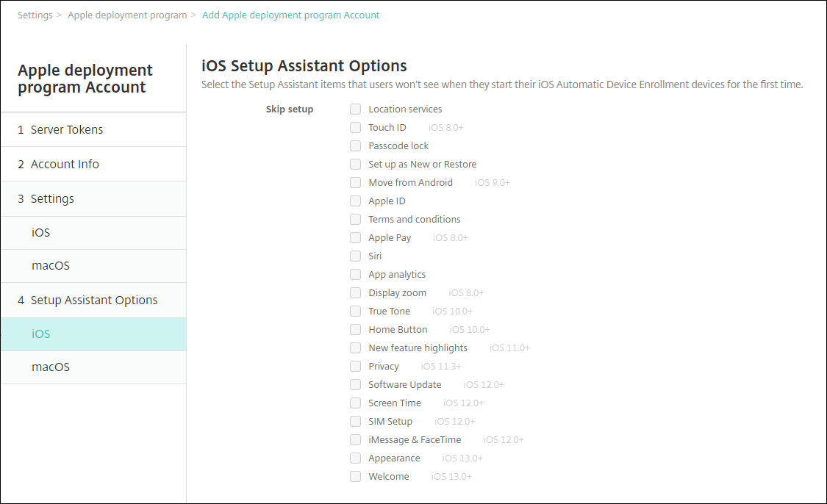Enable Terms and conditions skip checkbox
Viewport: 827px width, 504px height.
click(x=356, y=220)
